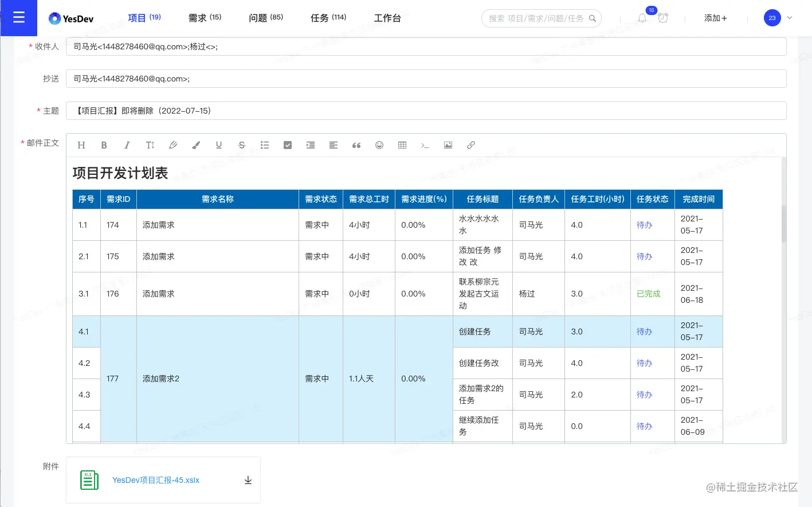Insert a code block in the editor
The image size is (812, 507).
[425, 145]
